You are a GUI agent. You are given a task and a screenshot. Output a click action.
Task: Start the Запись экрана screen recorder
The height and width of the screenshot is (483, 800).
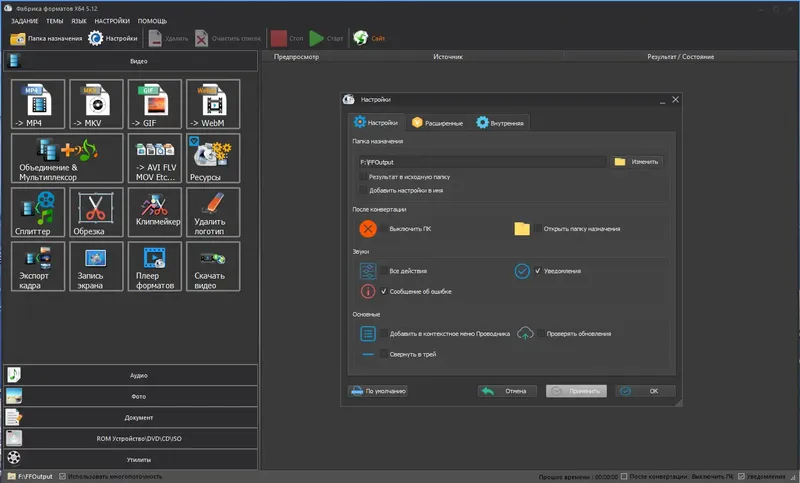96,266
